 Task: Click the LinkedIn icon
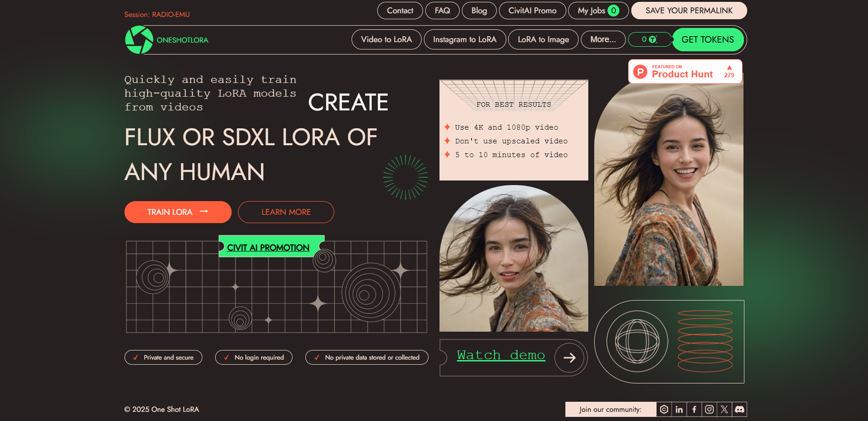coord(679,409)
